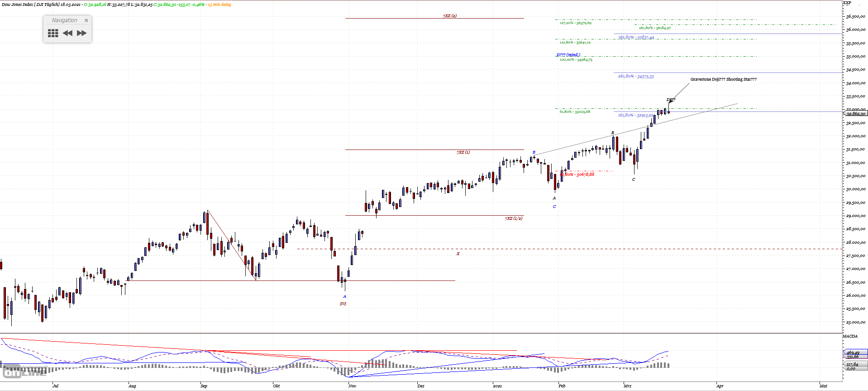Click the 261,80% - 36184,97 Fibonacci label
Screen dimensions: 868x391
point(655,28)
